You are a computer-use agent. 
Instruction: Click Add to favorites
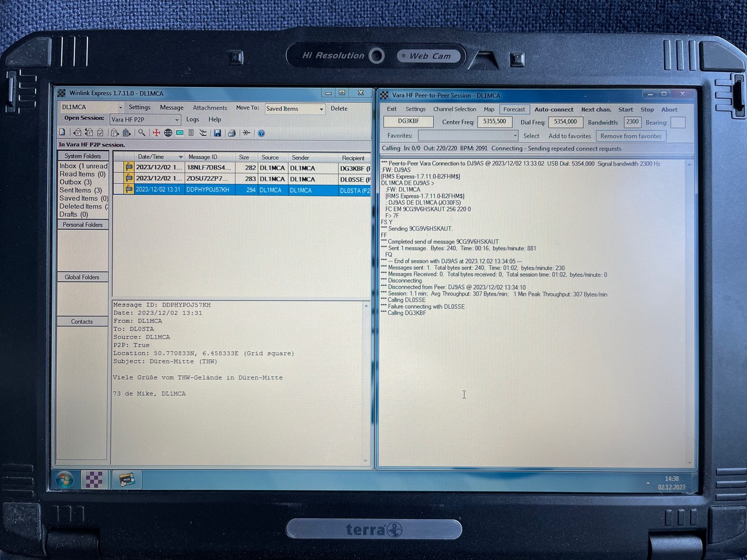[570, 136]
